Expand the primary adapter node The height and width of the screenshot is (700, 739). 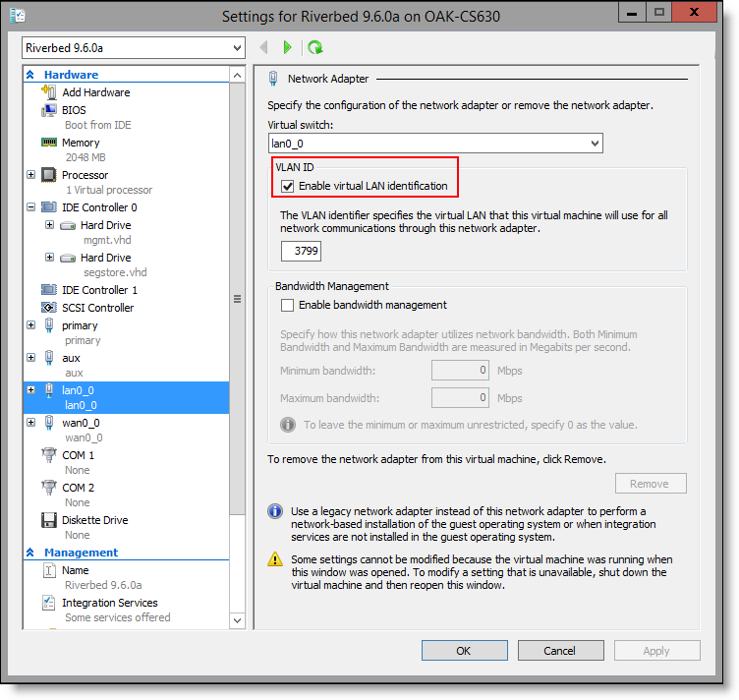point(31,325)
